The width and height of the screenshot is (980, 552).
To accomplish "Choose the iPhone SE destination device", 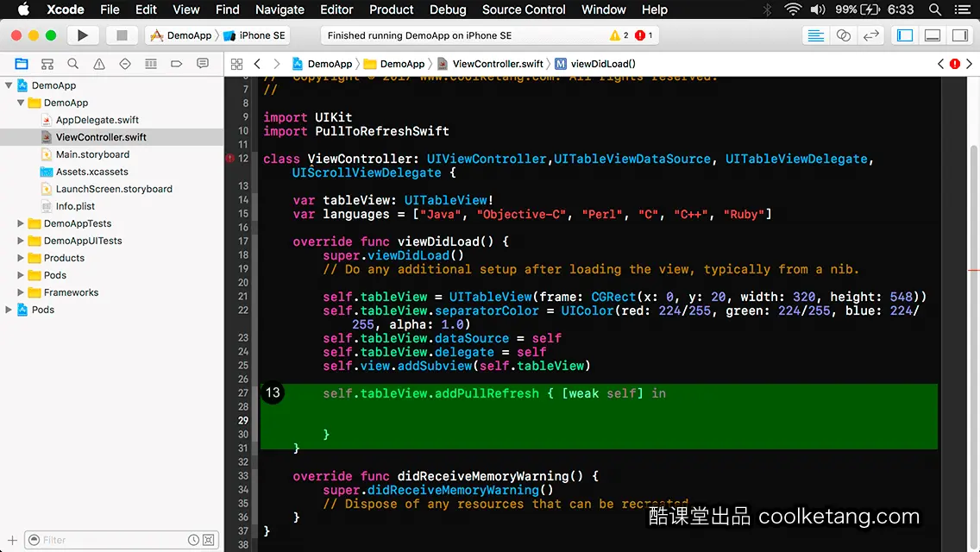I will click(255, 35).
